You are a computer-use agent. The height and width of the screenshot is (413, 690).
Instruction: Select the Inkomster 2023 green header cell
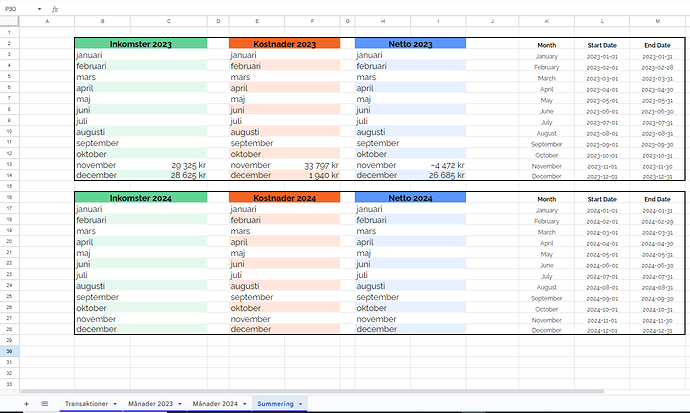tap(140, 43)
